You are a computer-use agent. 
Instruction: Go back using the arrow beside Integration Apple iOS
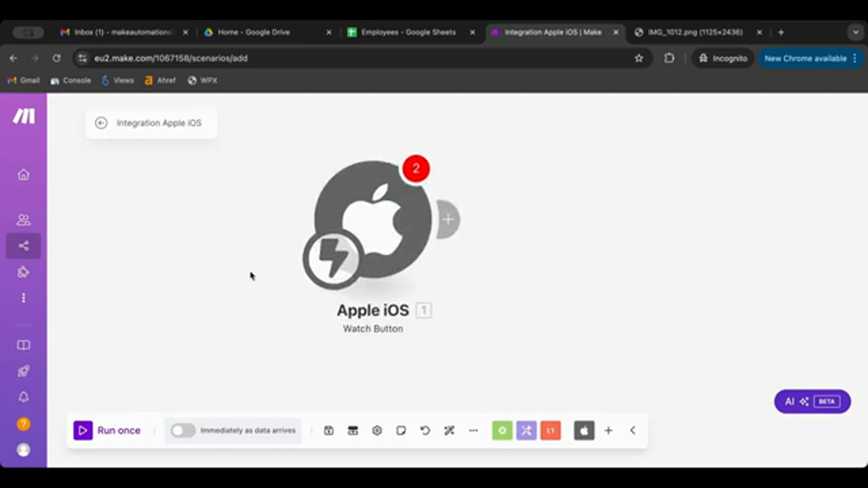pos(101,123)
